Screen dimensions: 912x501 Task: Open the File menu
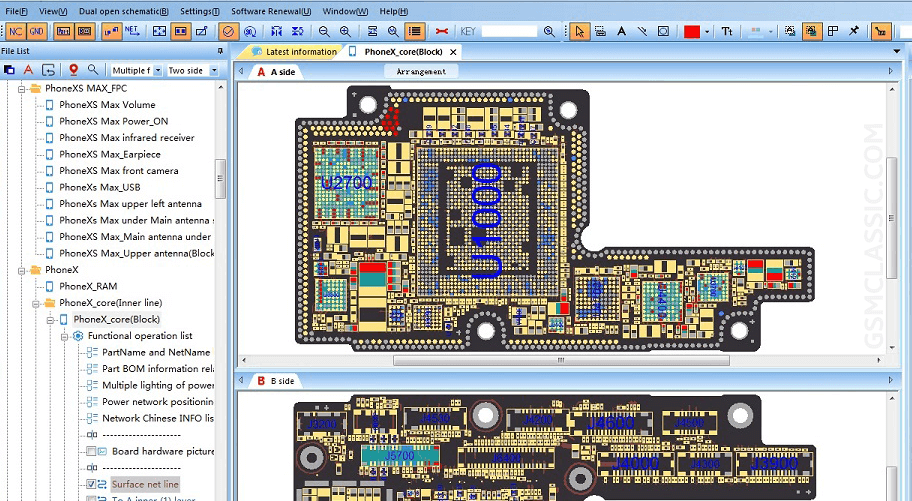tap(16, 11)
